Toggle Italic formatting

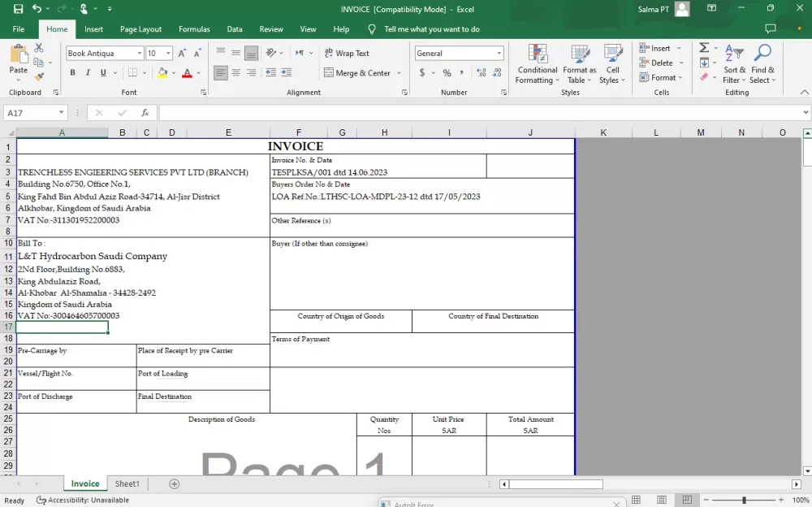click(88, 72)
